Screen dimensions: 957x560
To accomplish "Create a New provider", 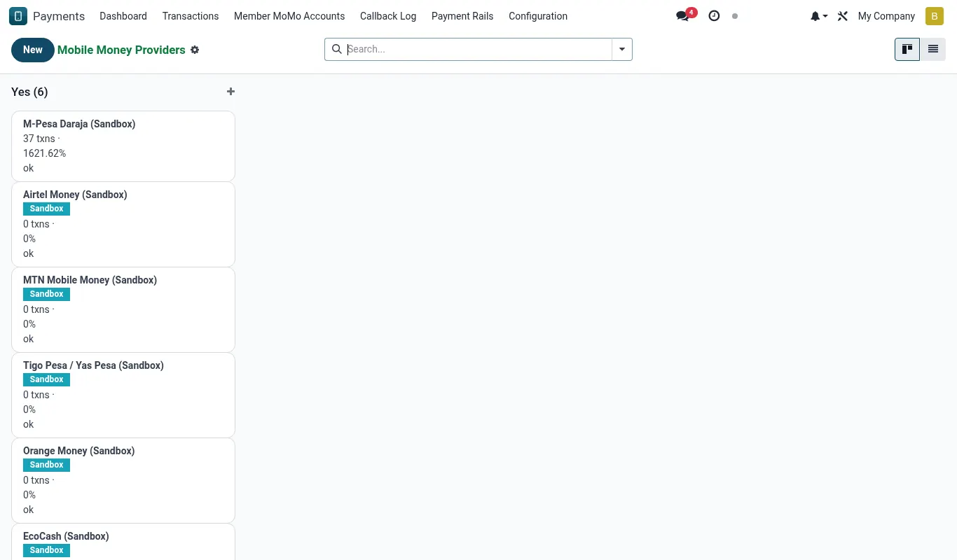I will pos(33,50).
